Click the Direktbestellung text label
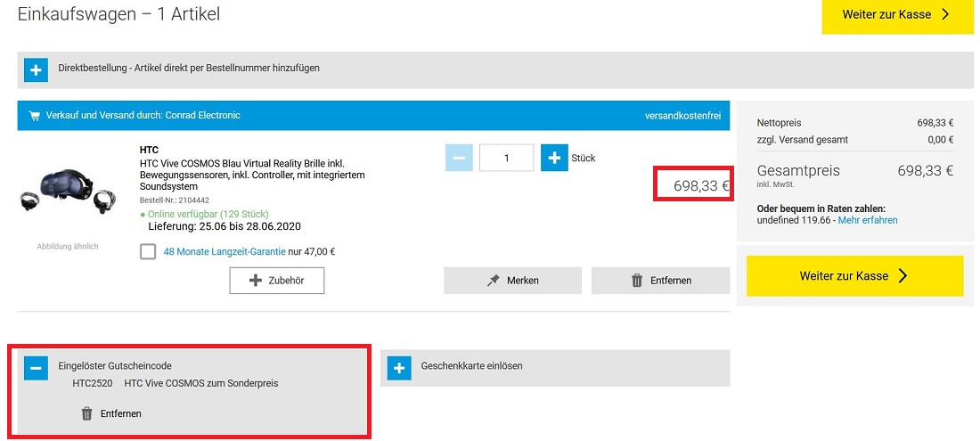 [189, 68]
